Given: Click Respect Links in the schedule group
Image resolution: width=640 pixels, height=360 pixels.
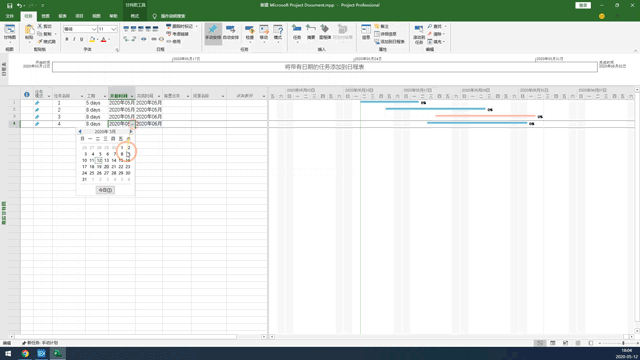Looking at the screenshot, I should pyautogui.click(x=178, y=34).
